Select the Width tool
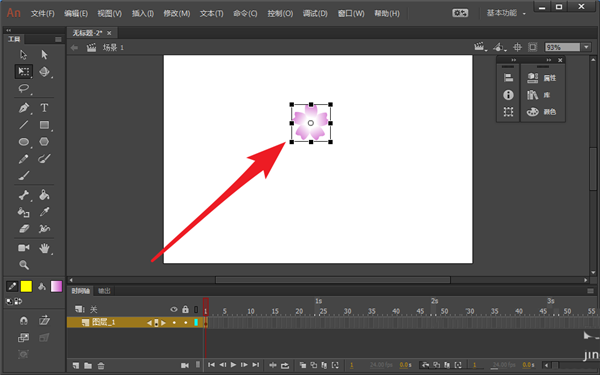The image size is (600, 375). [44, 229]
